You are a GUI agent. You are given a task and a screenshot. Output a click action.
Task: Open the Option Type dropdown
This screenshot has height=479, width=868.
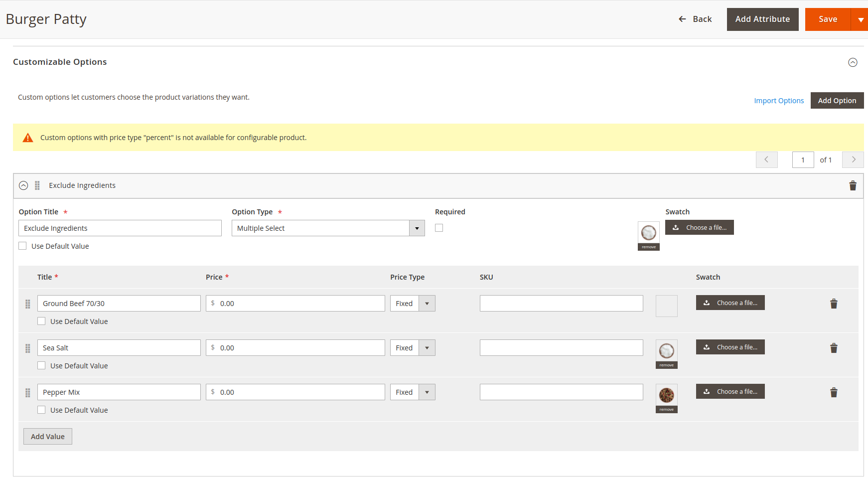pos(328,228)
